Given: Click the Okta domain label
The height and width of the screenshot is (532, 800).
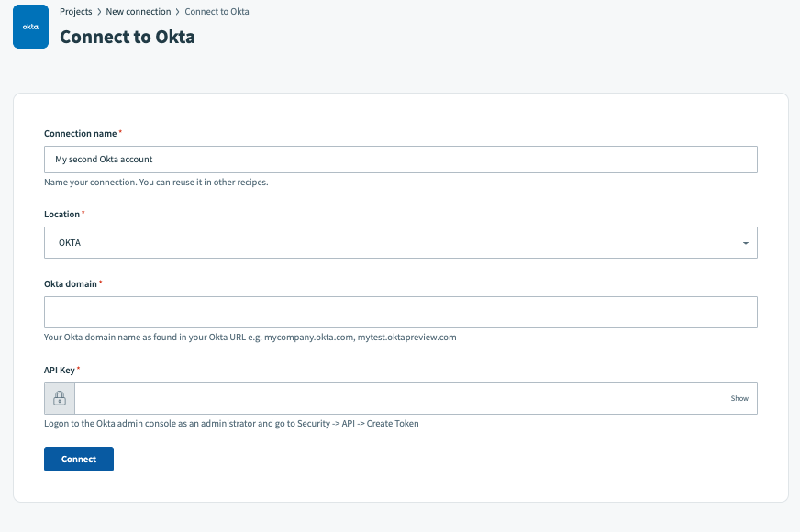Looking at the screenshot, I should coord(71,284).
